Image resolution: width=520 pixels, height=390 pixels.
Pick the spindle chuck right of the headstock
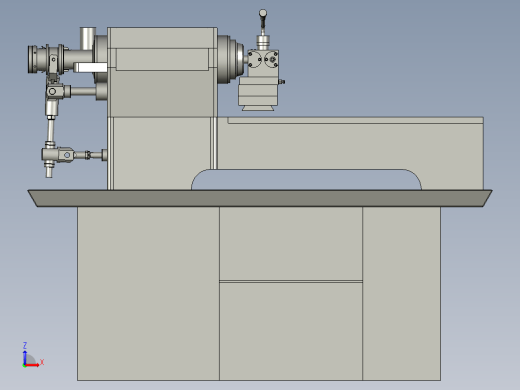click(x=231, y=60)
